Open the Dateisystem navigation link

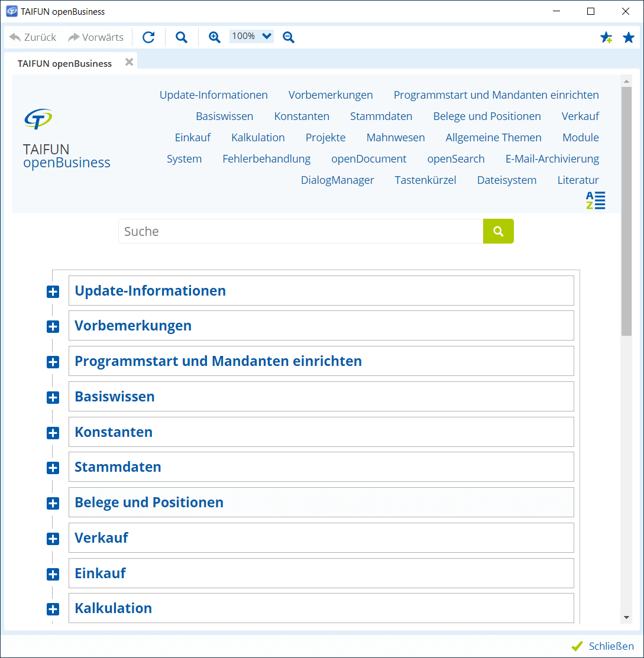tap(507, 180)
